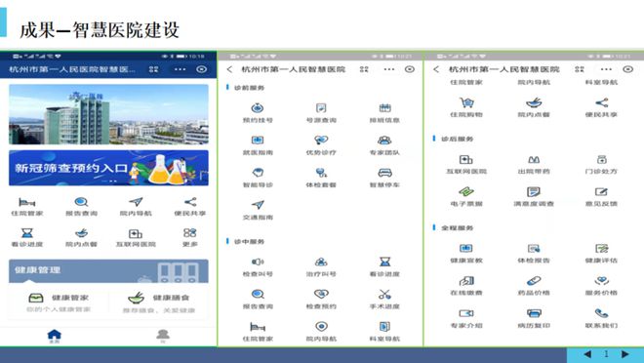
Task: Switch to home tab at bottom bar
Action: pyautogui.click(x=55, y=336)
